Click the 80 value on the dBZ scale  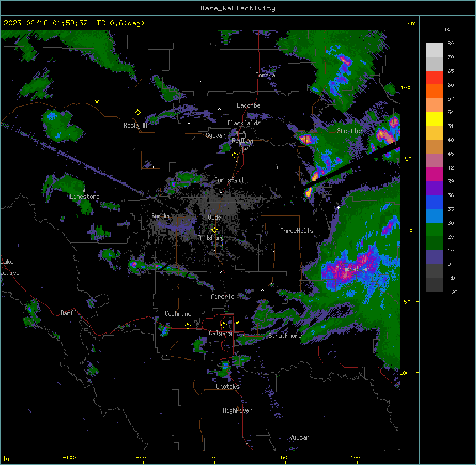(451, 44)
